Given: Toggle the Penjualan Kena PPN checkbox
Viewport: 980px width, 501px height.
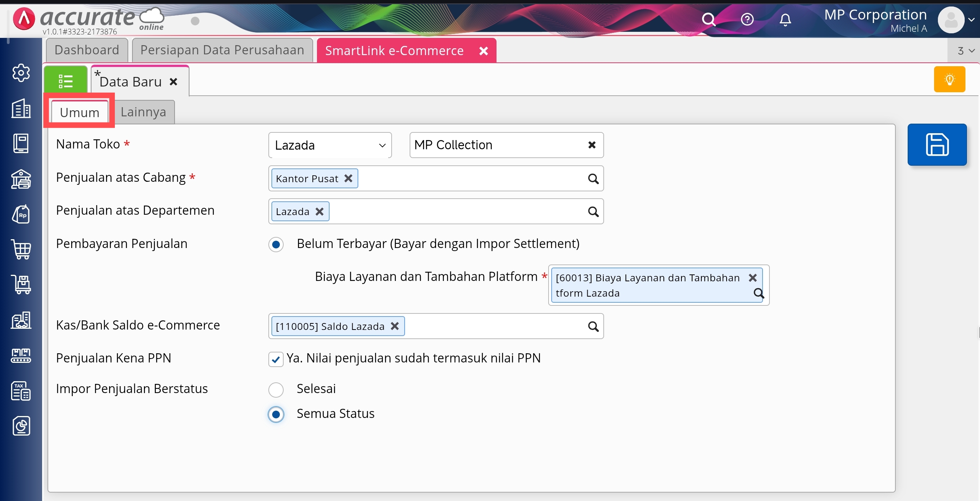Looking at the screenshot, I should click(x=276, y=359).
